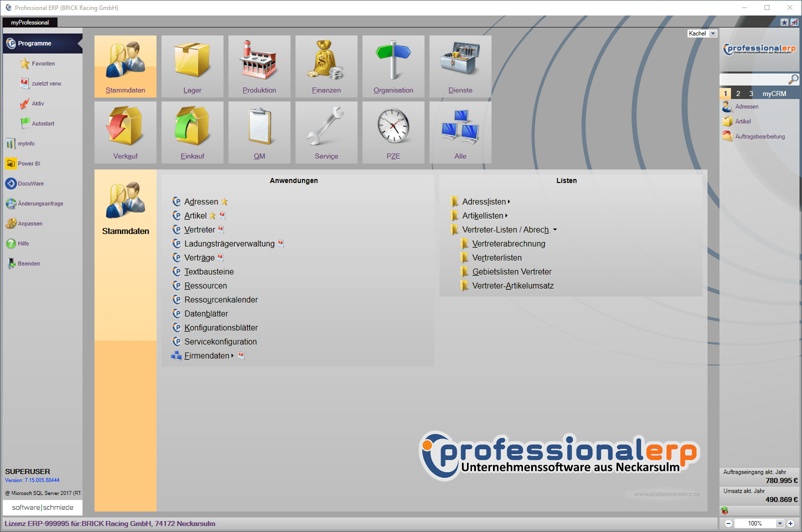This screenshot has width=802, height=532.
Task: Toggle the pin panel button at top right
Action: click(x=794, y=22)
